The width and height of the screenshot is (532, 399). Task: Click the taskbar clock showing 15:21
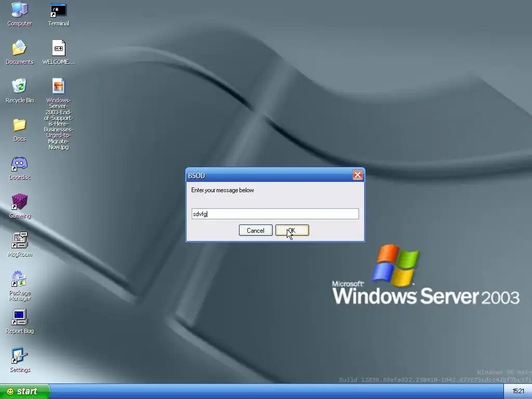pyautogui.click(x=518, y=392)
